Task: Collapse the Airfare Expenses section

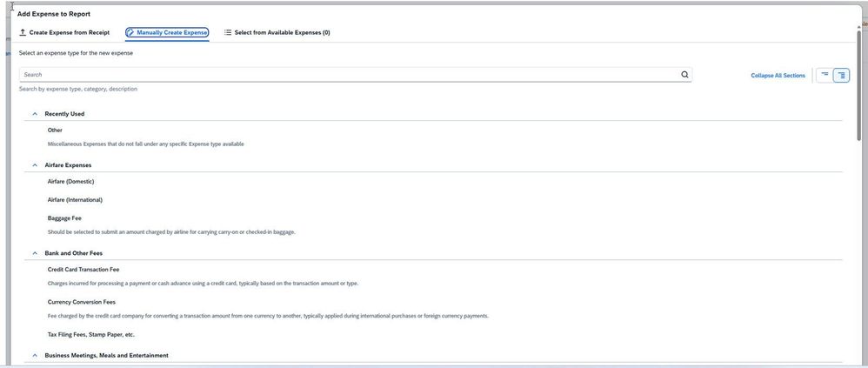Action: (35, 165)
